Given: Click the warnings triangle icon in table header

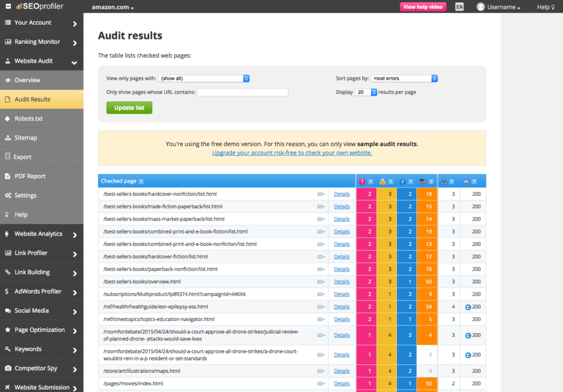Looking at the screenshot, I should (x=383, y=181).
